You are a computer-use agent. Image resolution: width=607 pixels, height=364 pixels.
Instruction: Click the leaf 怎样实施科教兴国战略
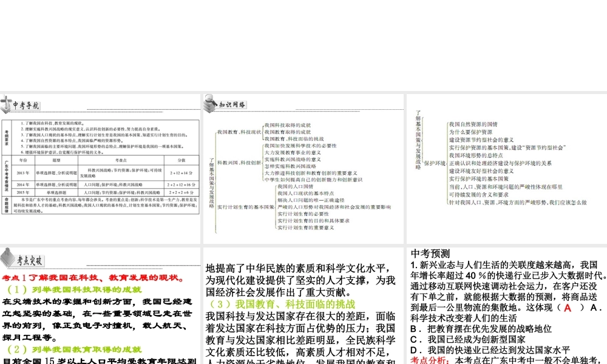tap(290, 166)
